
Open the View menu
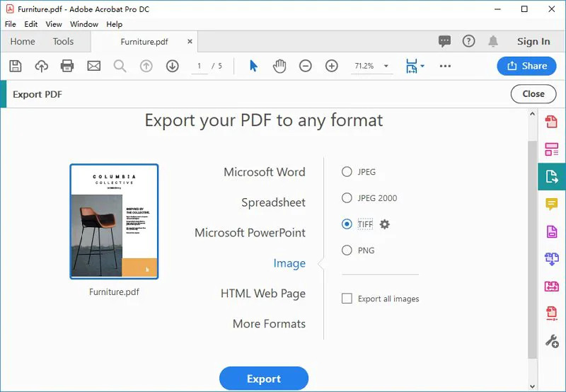pyautogui.click(x=54, y=24)
